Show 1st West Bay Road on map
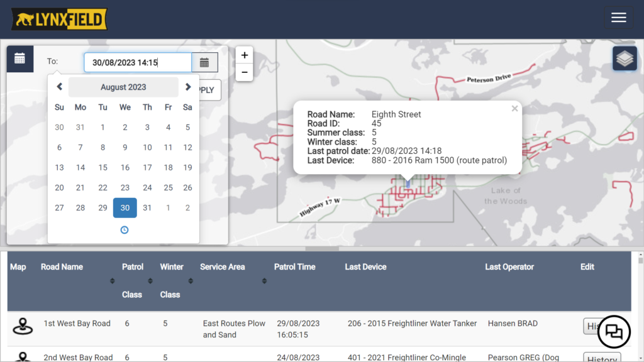 tap(23, 326)
